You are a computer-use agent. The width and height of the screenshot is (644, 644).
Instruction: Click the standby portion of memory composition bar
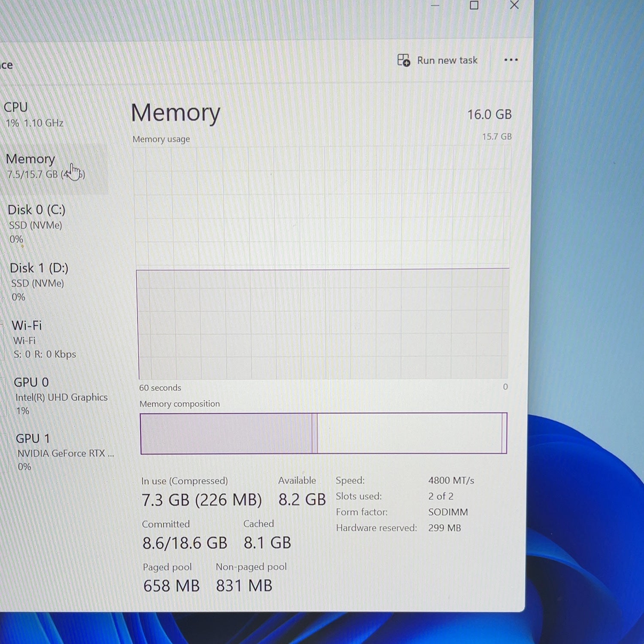tap(409, 433)
